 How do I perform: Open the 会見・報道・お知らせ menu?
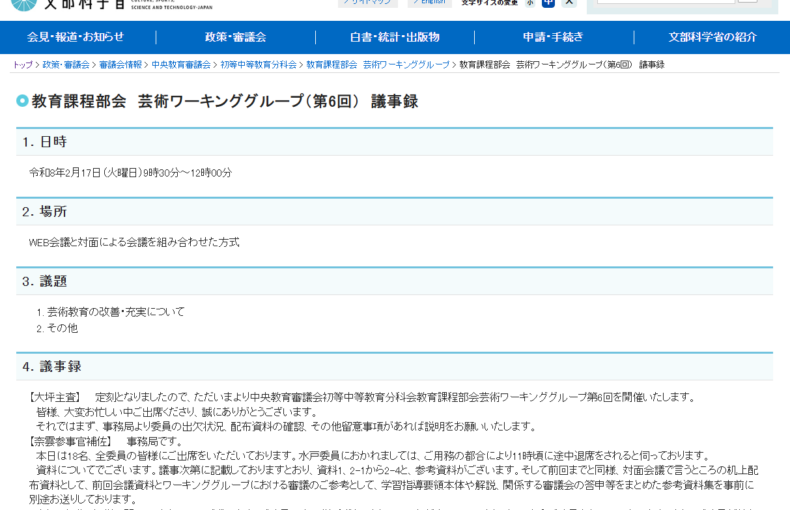[x=76, y=37]
